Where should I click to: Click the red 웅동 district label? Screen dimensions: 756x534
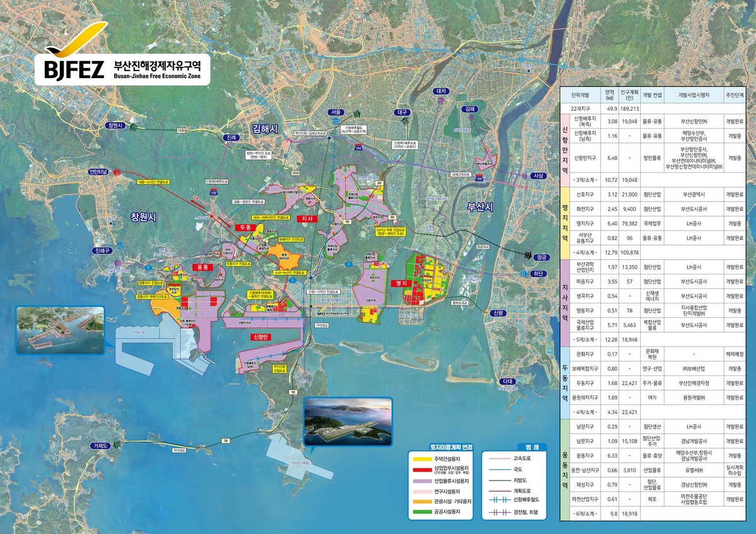[202, 268]
